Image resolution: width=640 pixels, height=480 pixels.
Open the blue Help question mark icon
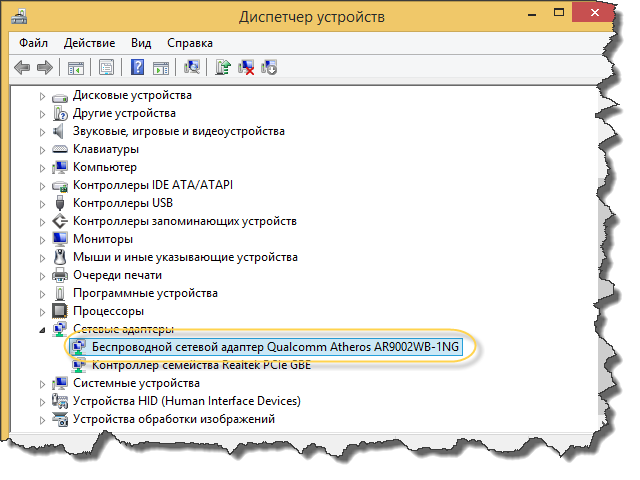pos(138,67)
